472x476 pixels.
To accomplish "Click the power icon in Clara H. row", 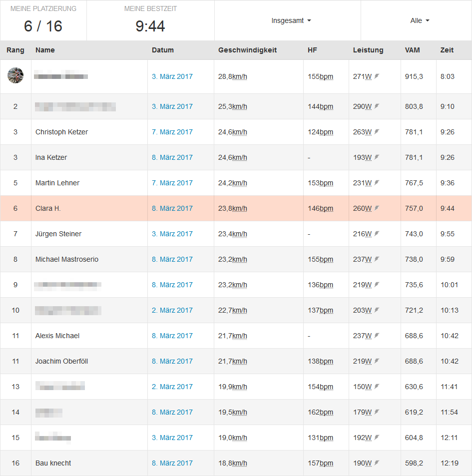I will pyautogui.click(x=377, y=208).
